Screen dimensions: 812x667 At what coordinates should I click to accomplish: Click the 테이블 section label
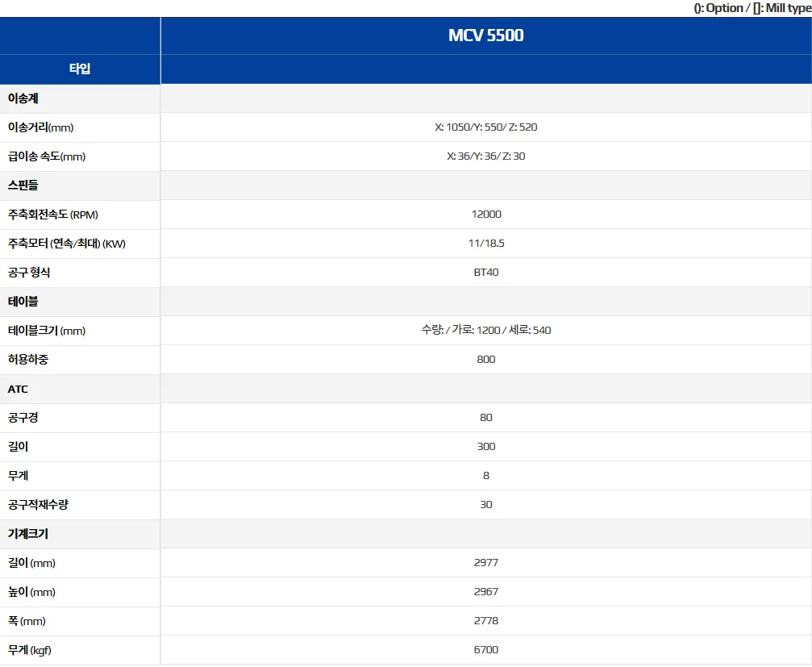pyautogui.click(x=23, y=302)
